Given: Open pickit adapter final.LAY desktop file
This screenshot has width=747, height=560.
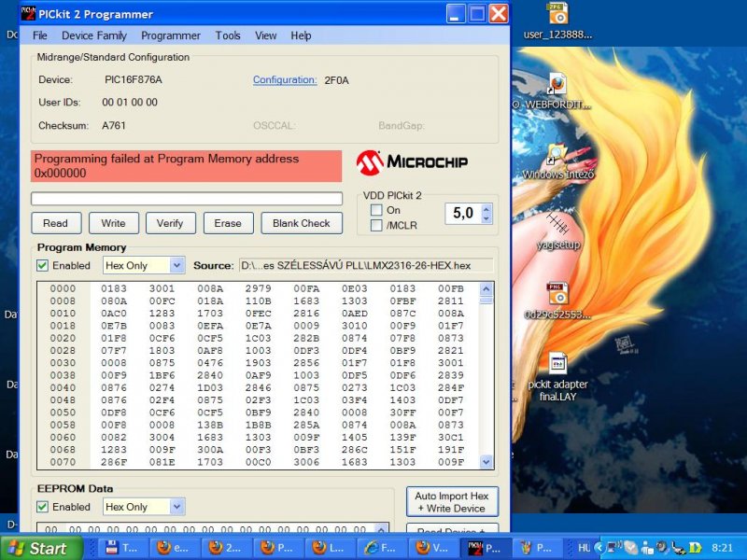Looking at the screenshot, I should tap(557, 377).
